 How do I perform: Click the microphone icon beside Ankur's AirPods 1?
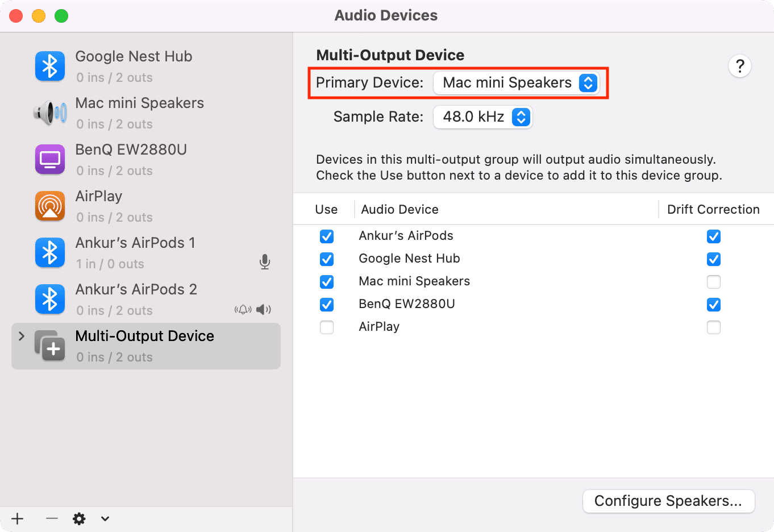[265, 261]
